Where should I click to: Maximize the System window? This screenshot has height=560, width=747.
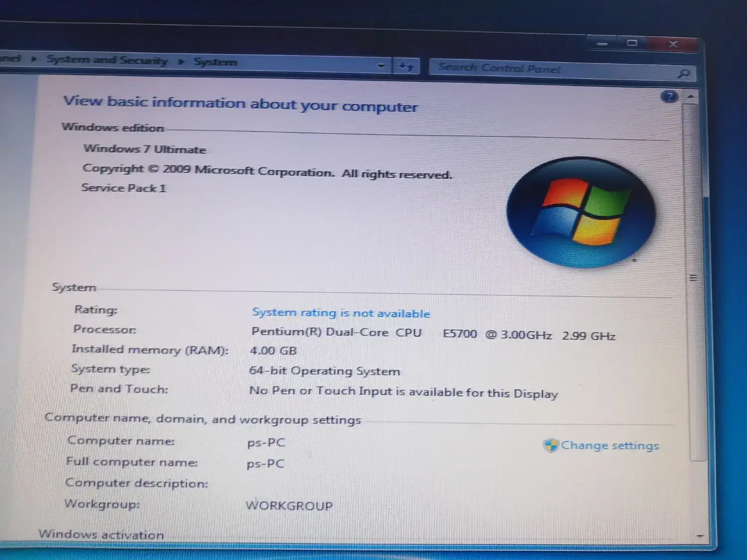point(631,43)
